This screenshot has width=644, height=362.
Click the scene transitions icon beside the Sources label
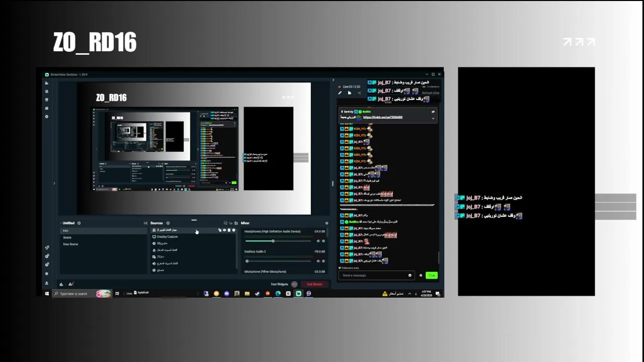pos(145,223)
